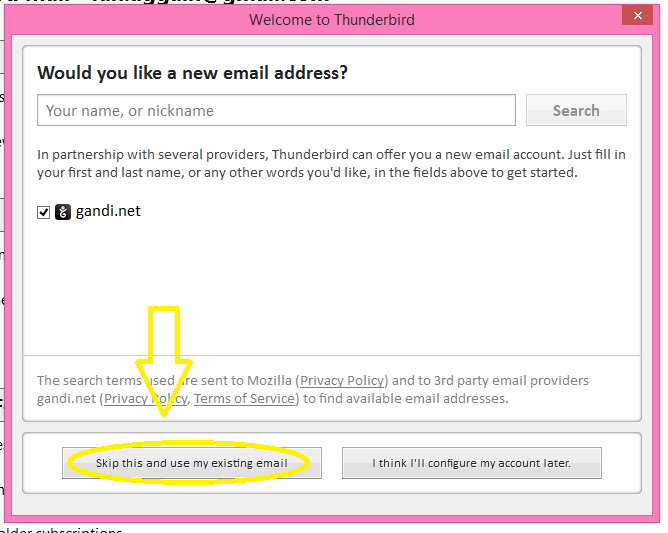
Task: Click the partnership description paragraph
Action: (330, 163)
